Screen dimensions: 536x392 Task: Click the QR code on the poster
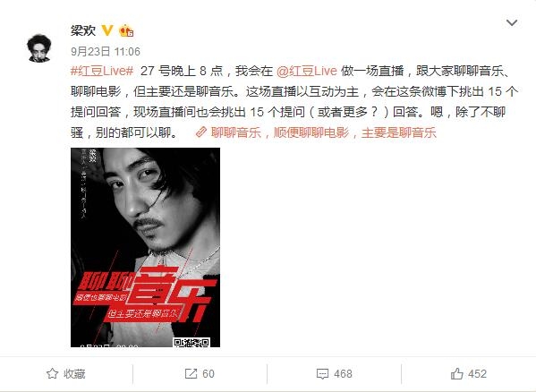tap(191, 342)
